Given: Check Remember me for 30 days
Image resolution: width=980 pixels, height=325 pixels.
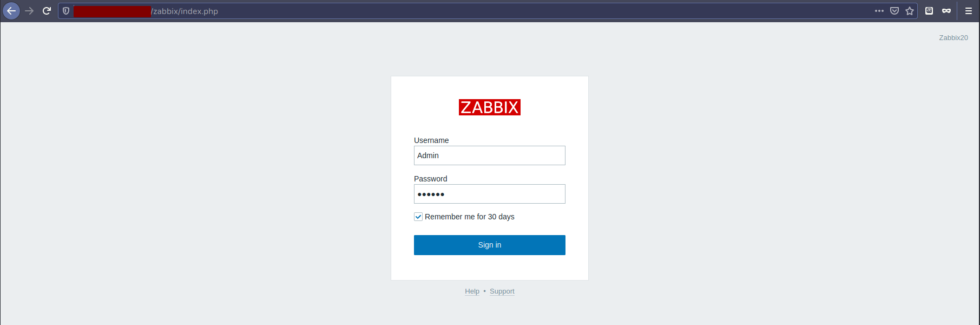Looking at the screenshot, I should [418, 217].
